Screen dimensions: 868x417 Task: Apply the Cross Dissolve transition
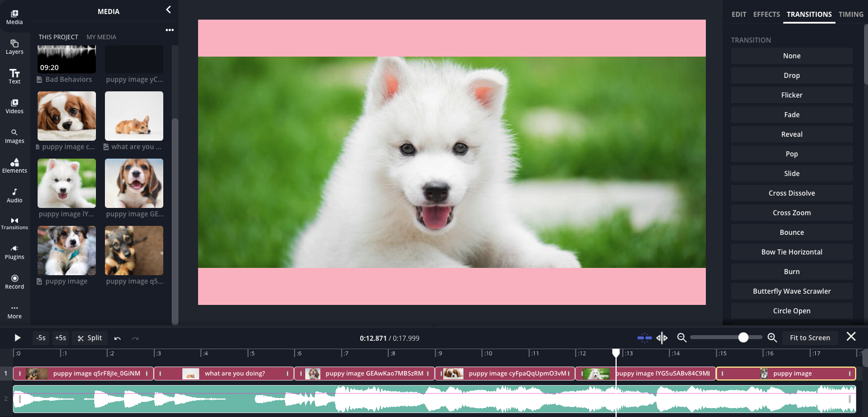click(x=792, y=193)
